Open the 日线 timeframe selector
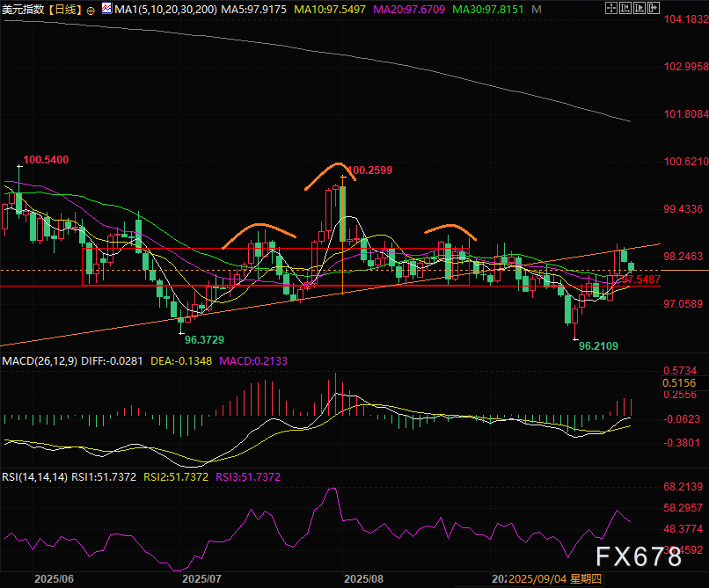Viewport: 709px width, 588px height. coord(64,10)
